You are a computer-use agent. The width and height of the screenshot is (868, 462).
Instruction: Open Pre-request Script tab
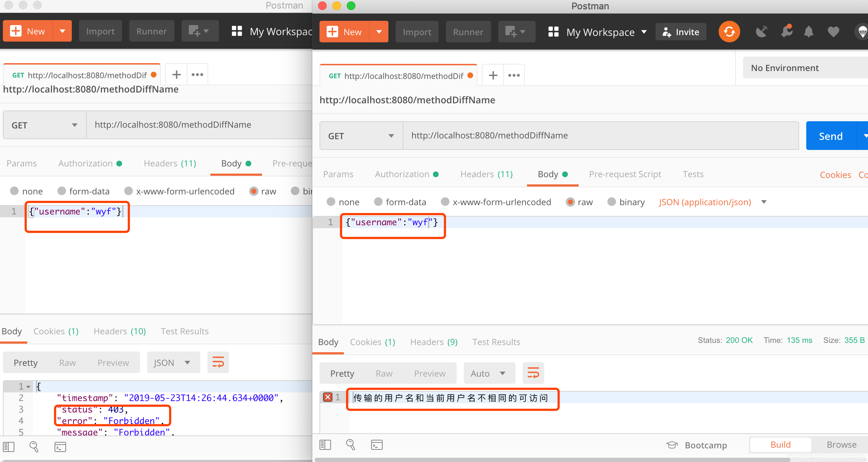coord(625,174)
